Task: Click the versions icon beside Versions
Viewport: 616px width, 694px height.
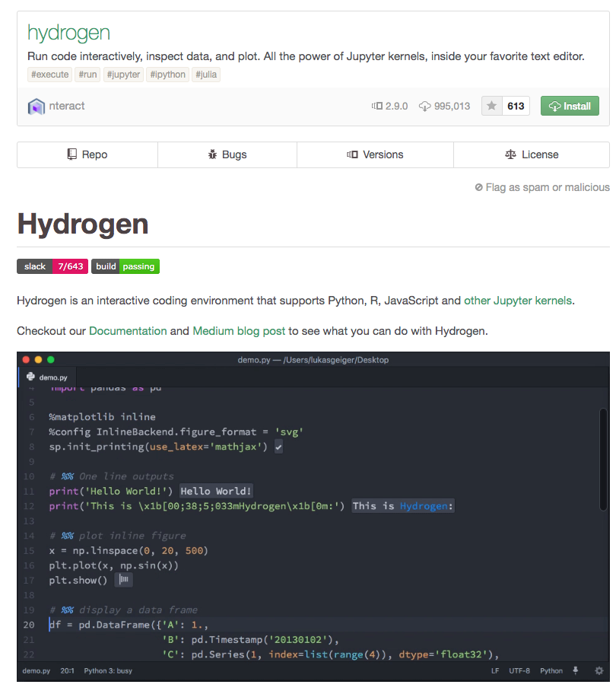Action: click(x=352, y=154)
